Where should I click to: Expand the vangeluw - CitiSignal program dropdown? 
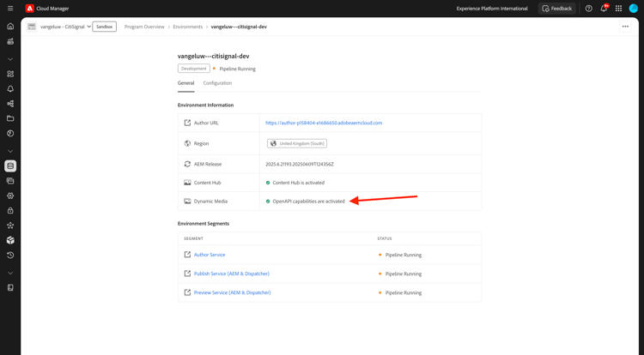pos(65,27)
